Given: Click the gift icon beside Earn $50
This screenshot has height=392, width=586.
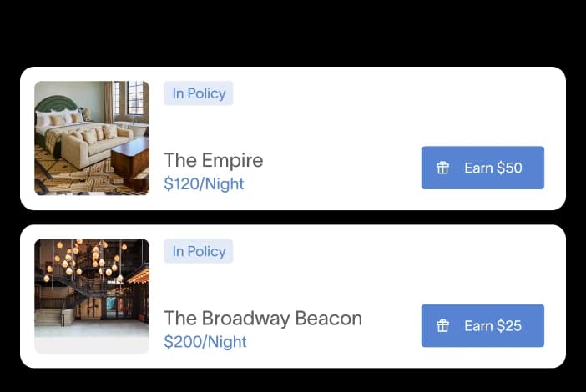Looking at the screenshot, I should click(x=443, y=168).
